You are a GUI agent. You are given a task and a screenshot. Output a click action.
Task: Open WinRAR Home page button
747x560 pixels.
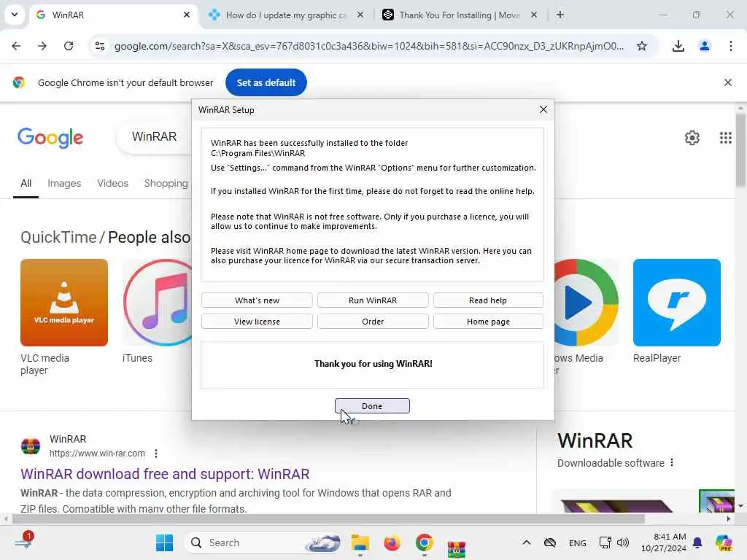(x=488, y=322)
